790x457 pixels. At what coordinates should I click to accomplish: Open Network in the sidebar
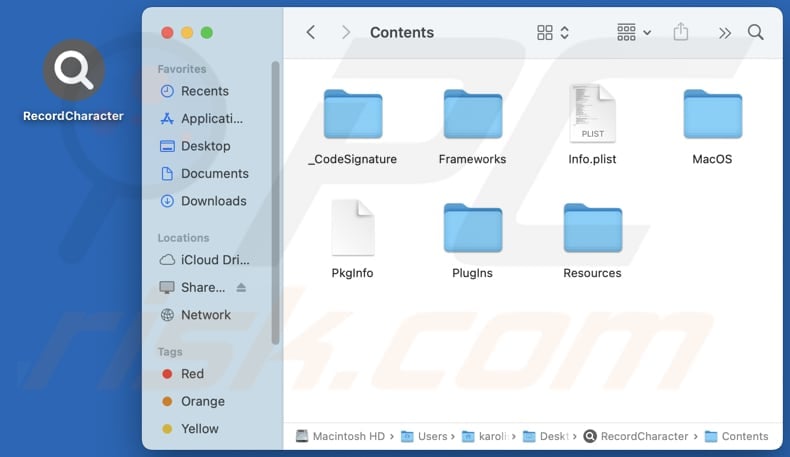click(195, 315)
